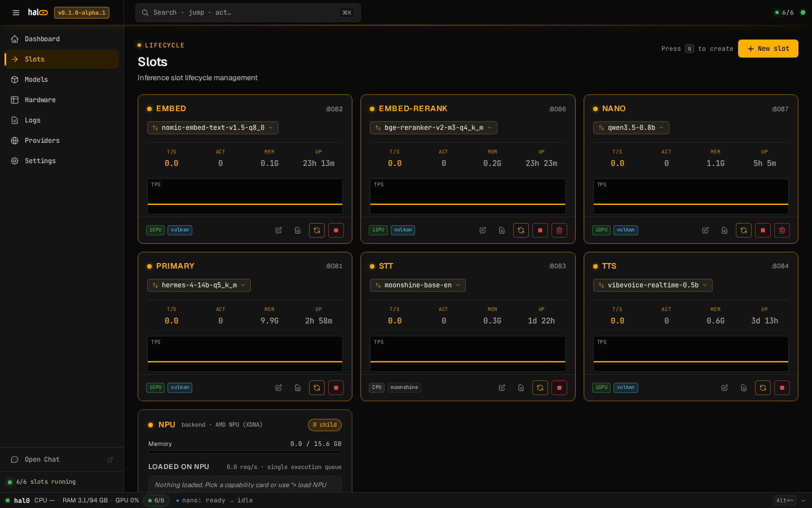Viewport: 812px width, 508px height.
Task: Click the 6/6 indicator in top bar
Action: point(784,12)
